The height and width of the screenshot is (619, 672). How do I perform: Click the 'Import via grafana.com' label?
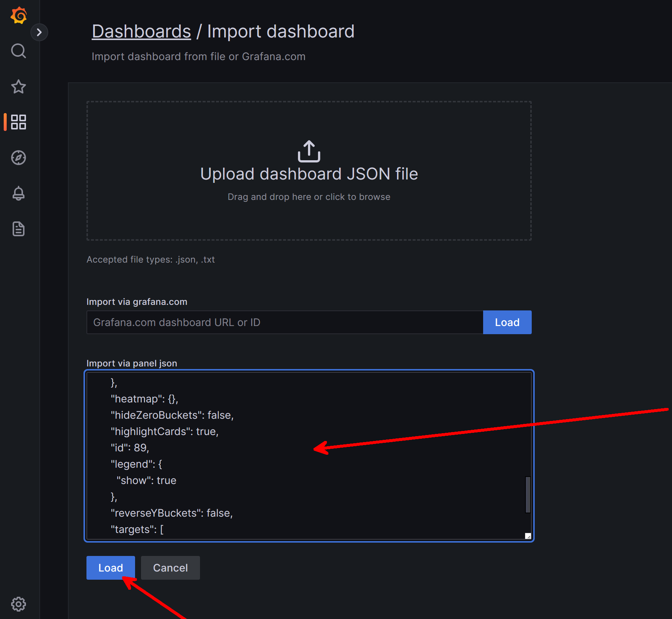(x=137, y=302)
